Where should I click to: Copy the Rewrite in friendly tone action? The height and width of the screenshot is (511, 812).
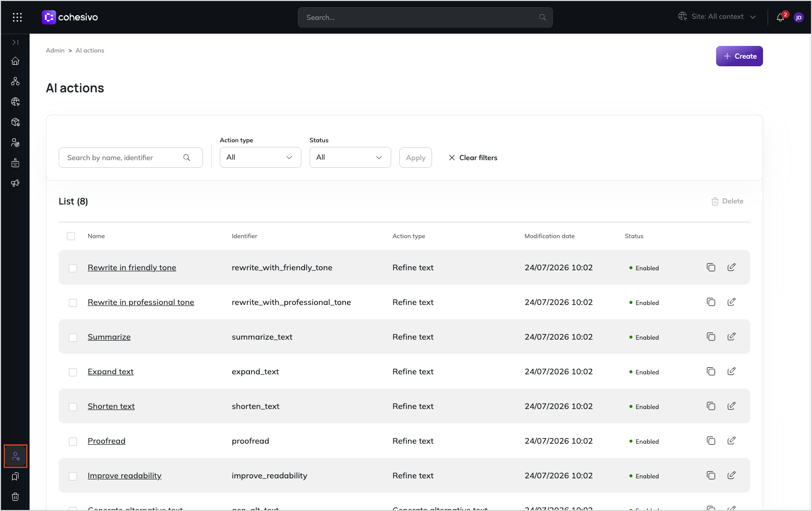[x=711, y=267]
